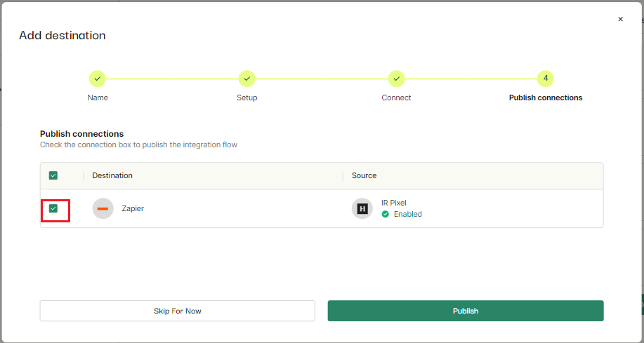Click the green Enabled status checkmark icon
Image resolution: width=644 pixels, height=343 pixels.
point(386,214)
